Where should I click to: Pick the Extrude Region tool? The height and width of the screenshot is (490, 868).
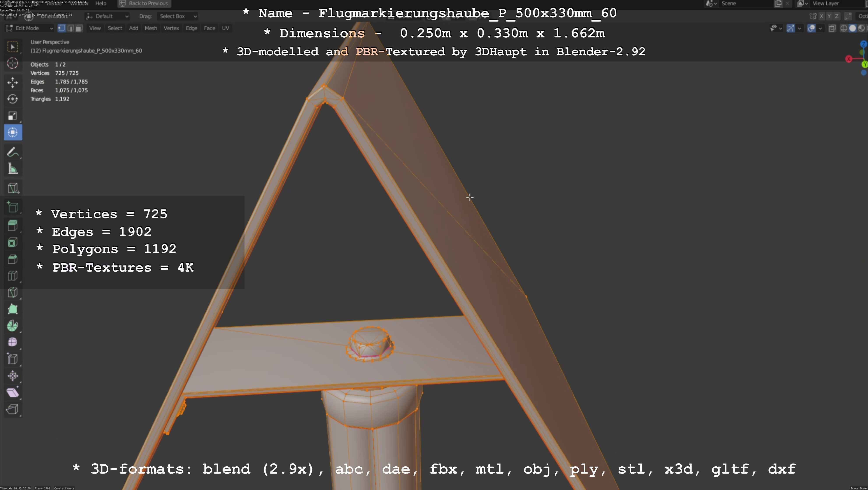(13, 226)
